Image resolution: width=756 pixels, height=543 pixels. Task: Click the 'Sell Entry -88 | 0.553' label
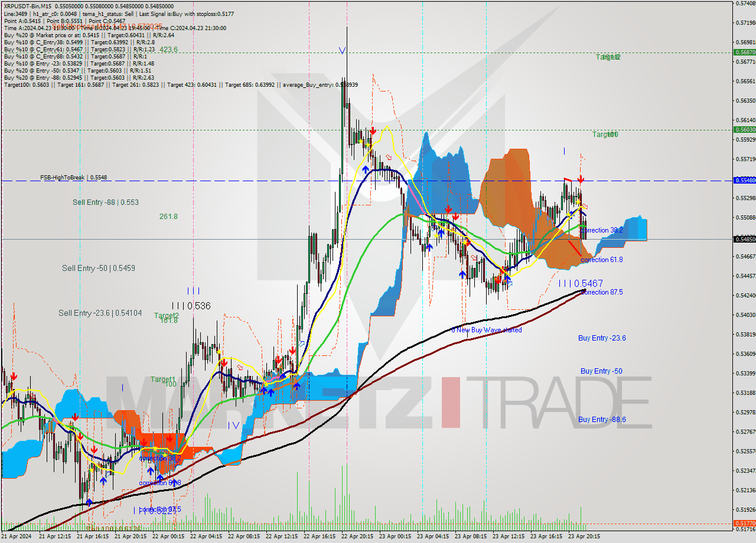pyautogui.click(x=106, y=202)
